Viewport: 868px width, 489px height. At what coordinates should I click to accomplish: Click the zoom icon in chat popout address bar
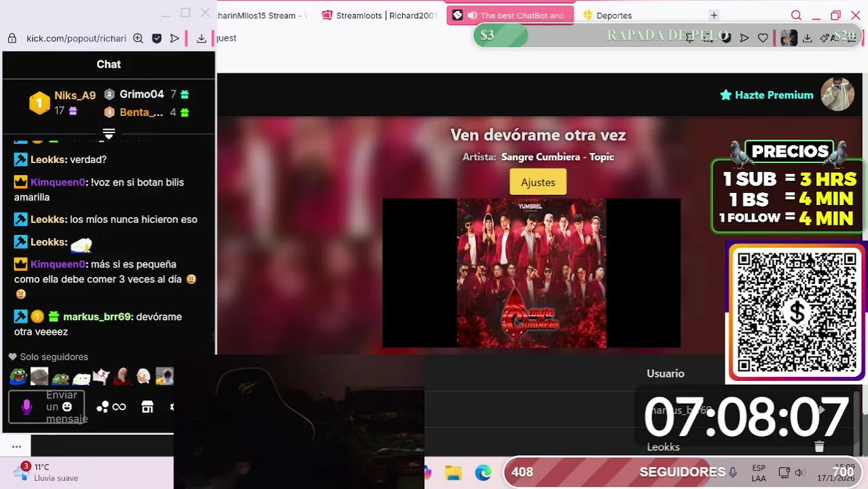coord(138,39)
